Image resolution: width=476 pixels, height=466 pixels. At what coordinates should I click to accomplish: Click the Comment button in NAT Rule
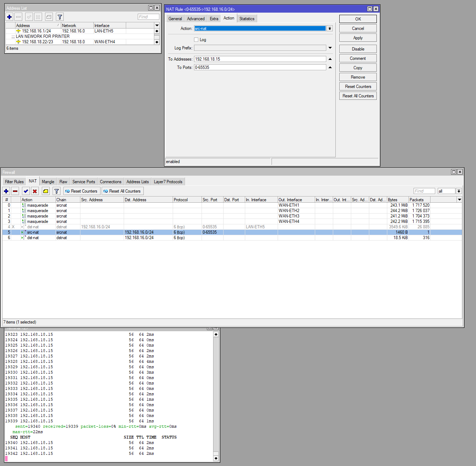(x=358, y=58)
